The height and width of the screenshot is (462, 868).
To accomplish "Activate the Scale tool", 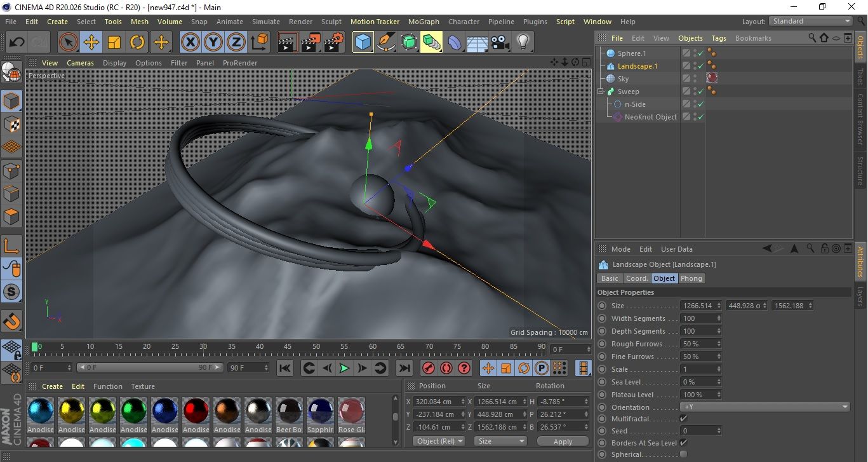I will click(114, 43).
